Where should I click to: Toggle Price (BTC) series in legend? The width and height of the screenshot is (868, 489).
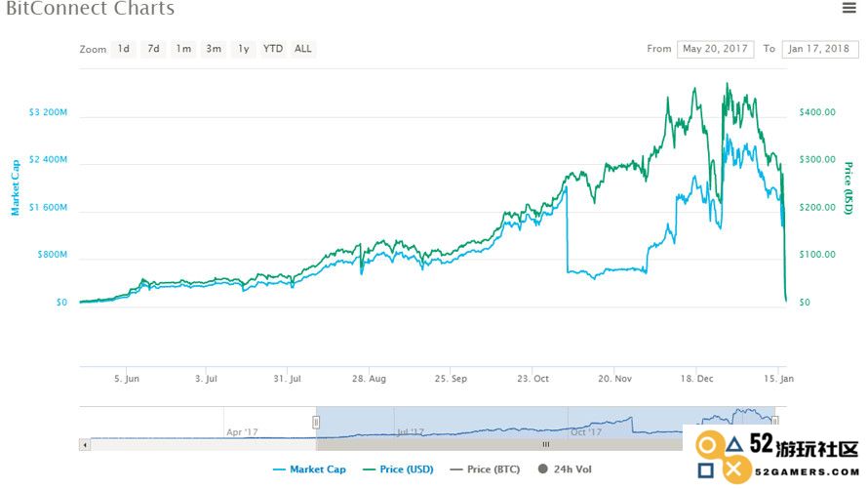485,469
